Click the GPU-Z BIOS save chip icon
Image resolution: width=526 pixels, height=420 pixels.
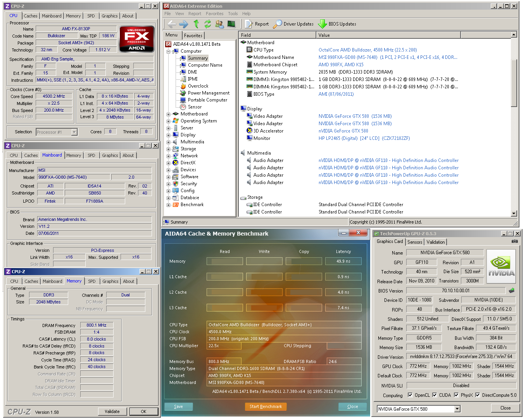[x=512, y=290]
